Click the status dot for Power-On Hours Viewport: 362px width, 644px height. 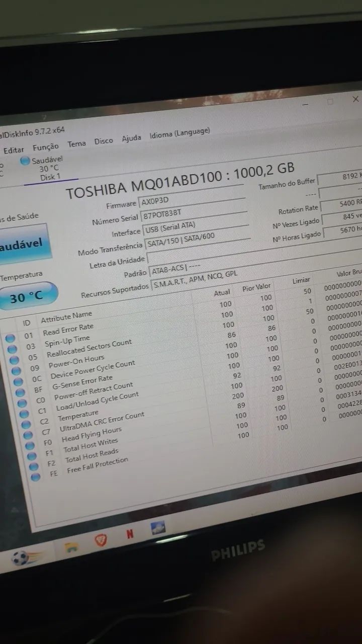pos(17,371)
